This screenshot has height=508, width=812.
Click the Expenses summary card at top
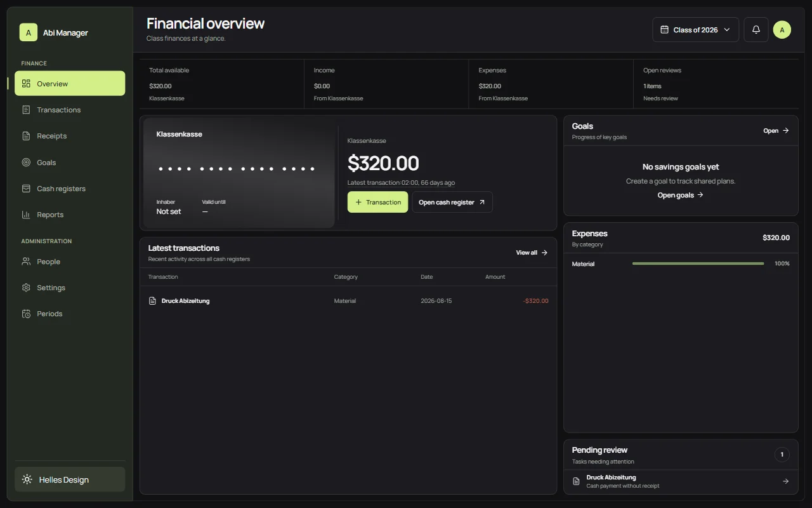point(551,84)
